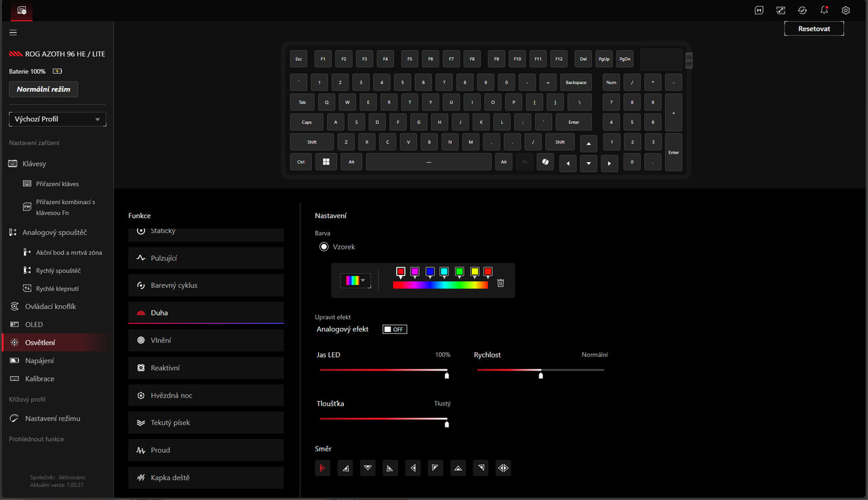This screenshot has width=868, height=500.
Task: Select the Proud lighting effect
Action: [x=205, y=450]
